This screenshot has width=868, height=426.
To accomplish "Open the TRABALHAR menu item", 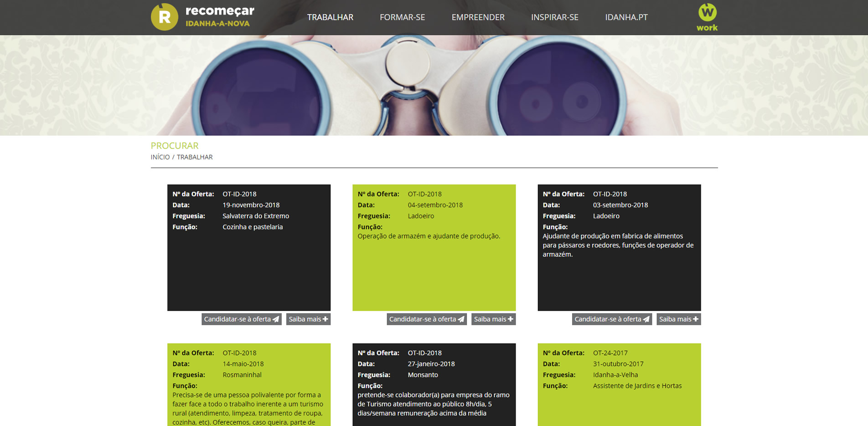I will 330,17.
